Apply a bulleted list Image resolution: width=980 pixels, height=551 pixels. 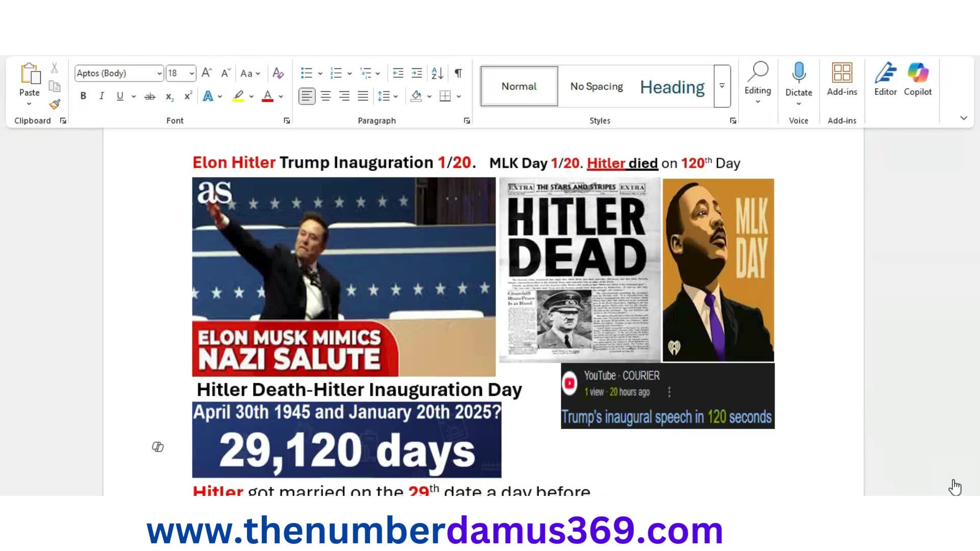[307, 73]
